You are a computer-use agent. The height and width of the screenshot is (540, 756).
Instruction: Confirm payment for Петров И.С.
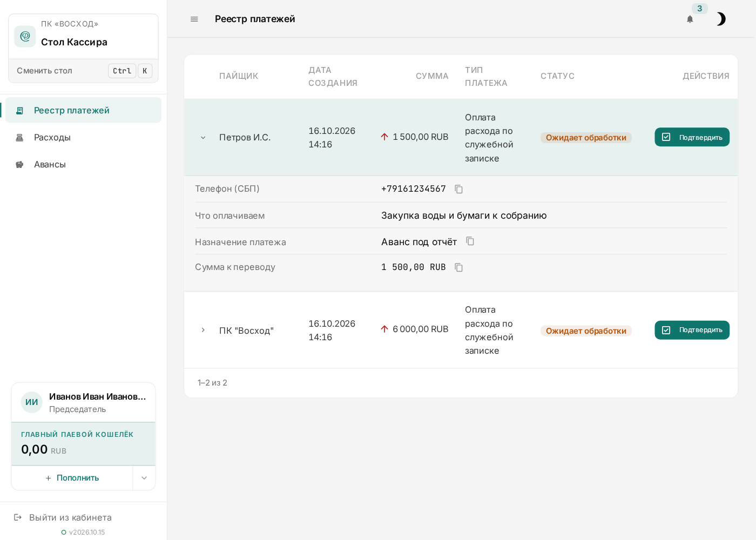click(692, 137)
